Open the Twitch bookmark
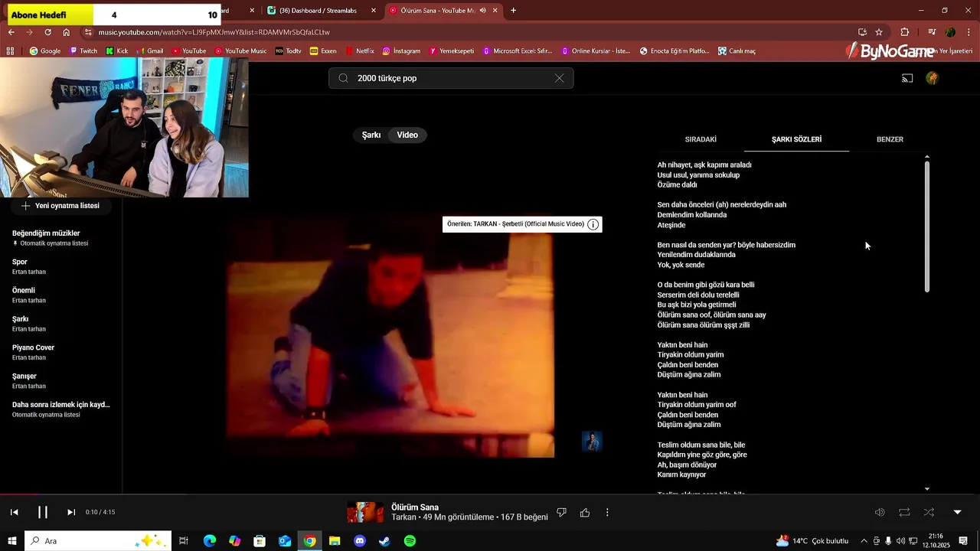The width and height of the screenshot is (980, 551). point(83,51)
